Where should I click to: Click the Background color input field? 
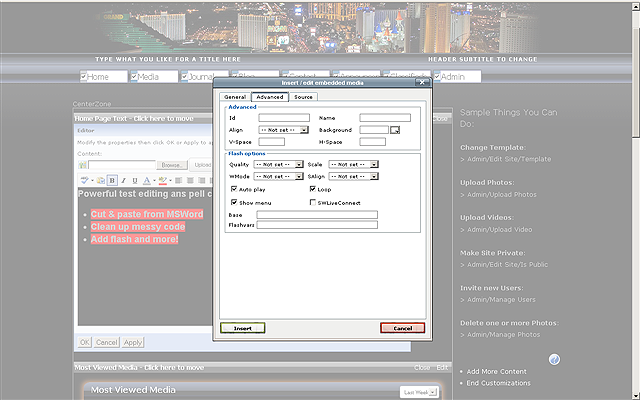(373, 130)
